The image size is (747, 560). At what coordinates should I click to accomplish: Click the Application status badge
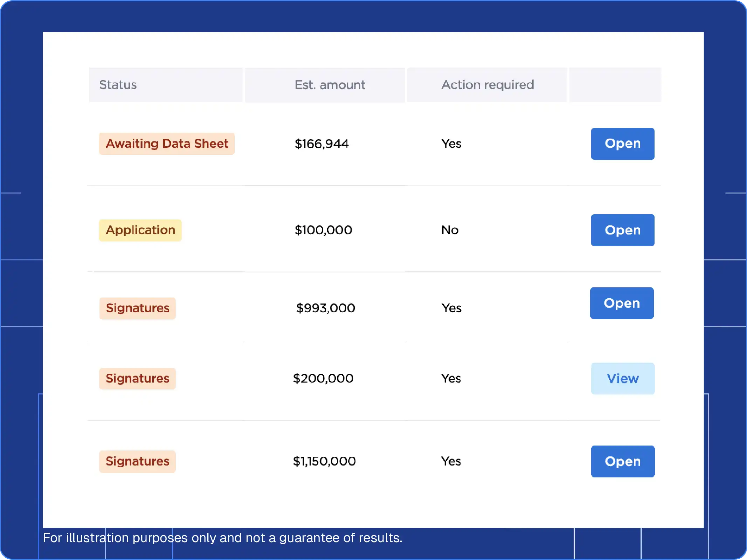[140, 230]
